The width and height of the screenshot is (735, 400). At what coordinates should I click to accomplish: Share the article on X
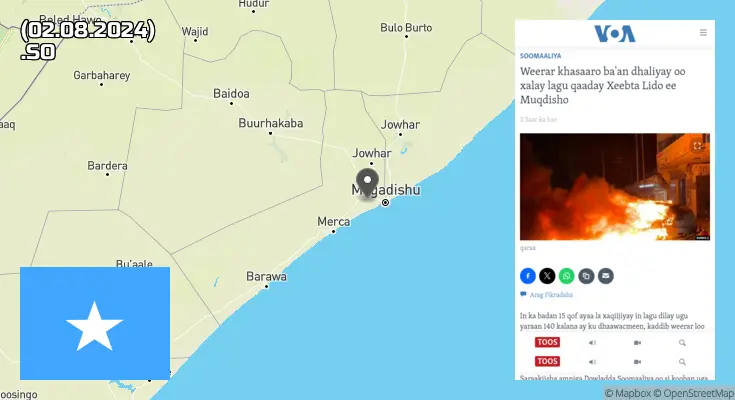(547, 276)
